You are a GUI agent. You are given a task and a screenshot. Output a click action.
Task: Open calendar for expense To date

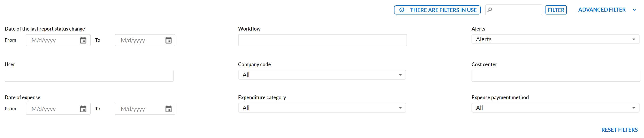click(168, 109)
